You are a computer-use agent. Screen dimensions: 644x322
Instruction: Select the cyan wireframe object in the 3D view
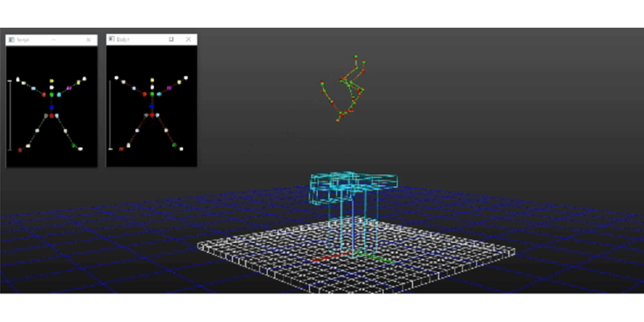coord(351,187)
